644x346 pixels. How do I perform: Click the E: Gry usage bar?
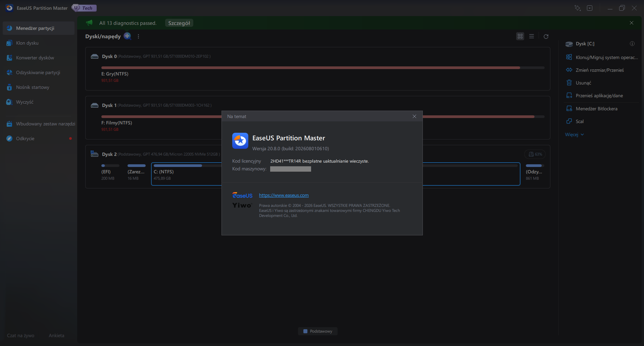point(323,68)
